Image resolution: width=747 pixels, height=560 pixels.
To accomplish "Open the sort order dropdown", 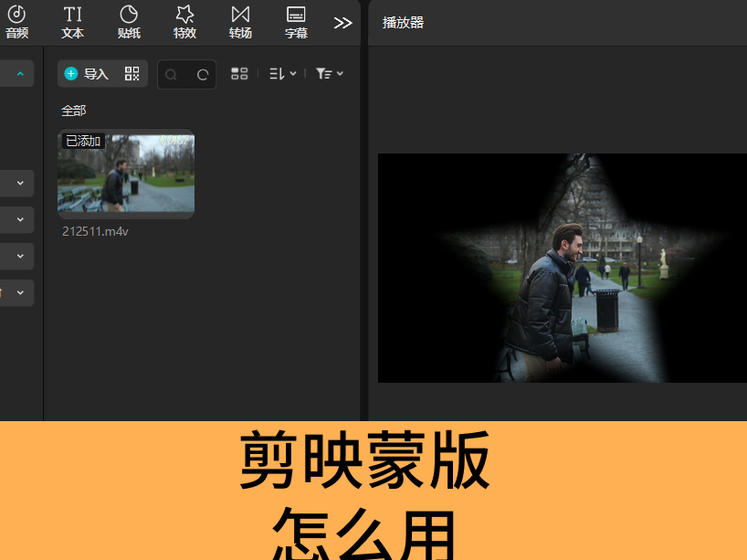I will click(x=283, y=74).
